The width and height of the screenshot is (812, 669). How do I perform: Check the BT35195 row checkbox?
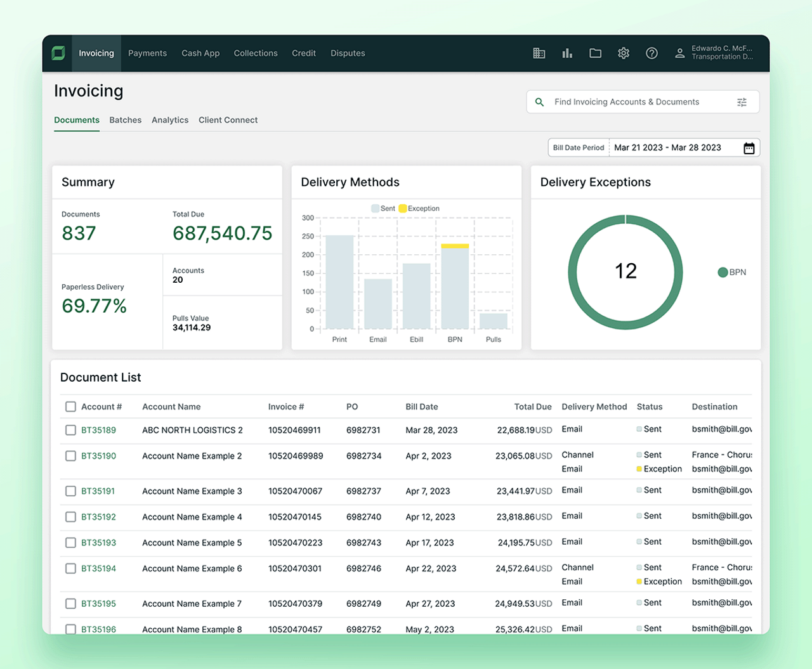coord(70,604)
